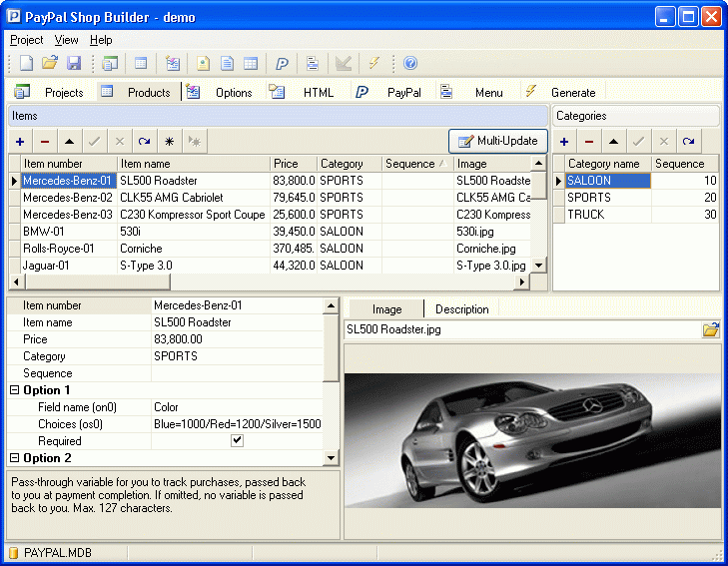Browse for image with folder icon
The width and height of the screenshot is (728, 566).
pos(710,329)
